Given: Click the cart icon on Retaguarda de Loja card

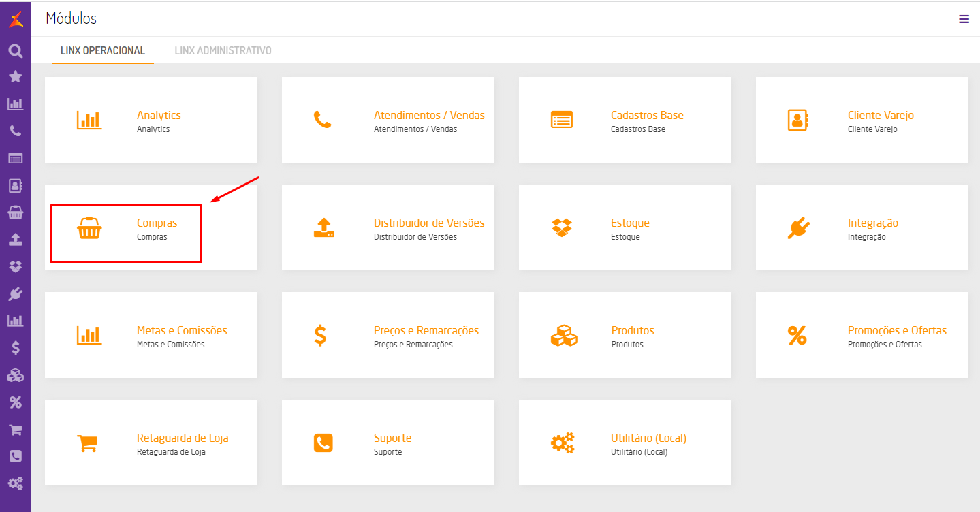Looking at the screenshot, I should pos(87,443).
